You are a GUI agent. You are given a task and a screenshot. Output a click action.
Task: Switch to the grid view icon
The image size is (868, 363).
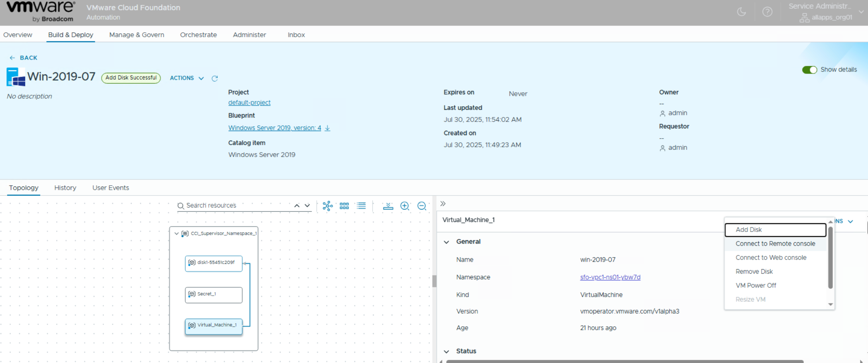[x=344, y=206]
